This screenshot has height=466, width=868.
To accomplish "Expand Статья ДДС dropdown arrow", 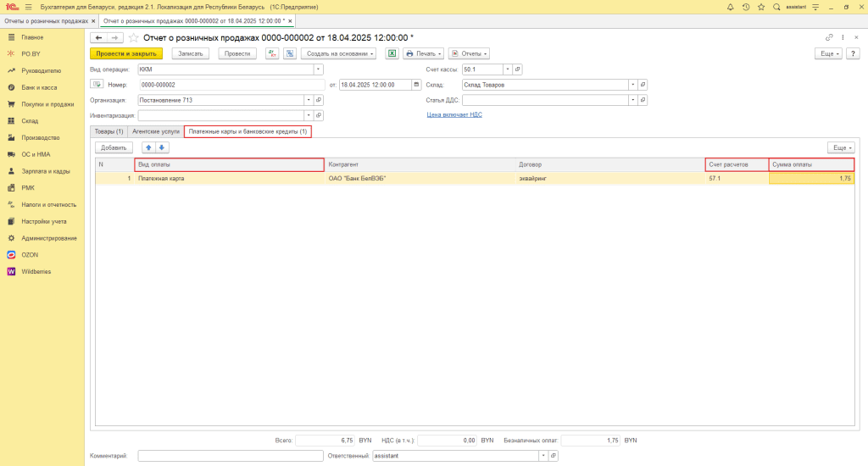I will click(632, 100).
